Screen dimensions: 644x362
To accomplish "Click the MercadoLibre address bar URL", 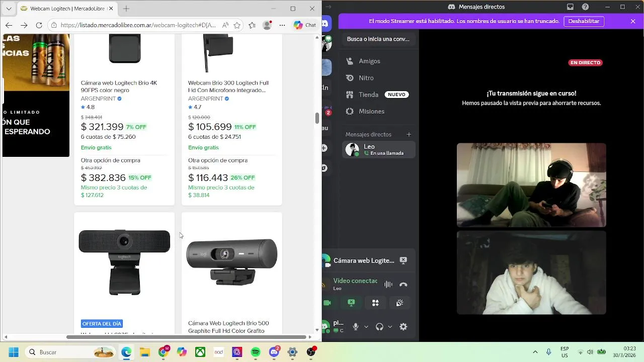I will point(138,25).
